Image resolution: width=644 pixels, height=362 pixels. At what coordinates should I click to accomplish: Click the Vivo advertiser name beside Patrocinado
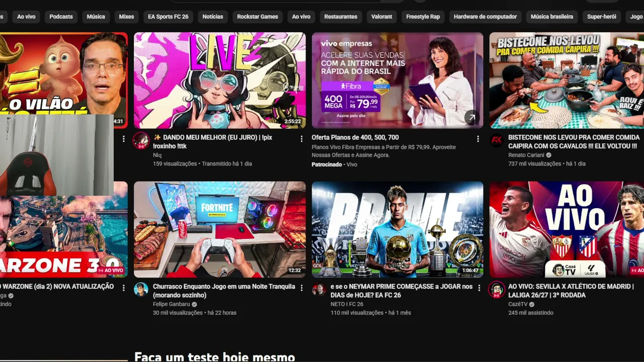[x=352, y=164]
